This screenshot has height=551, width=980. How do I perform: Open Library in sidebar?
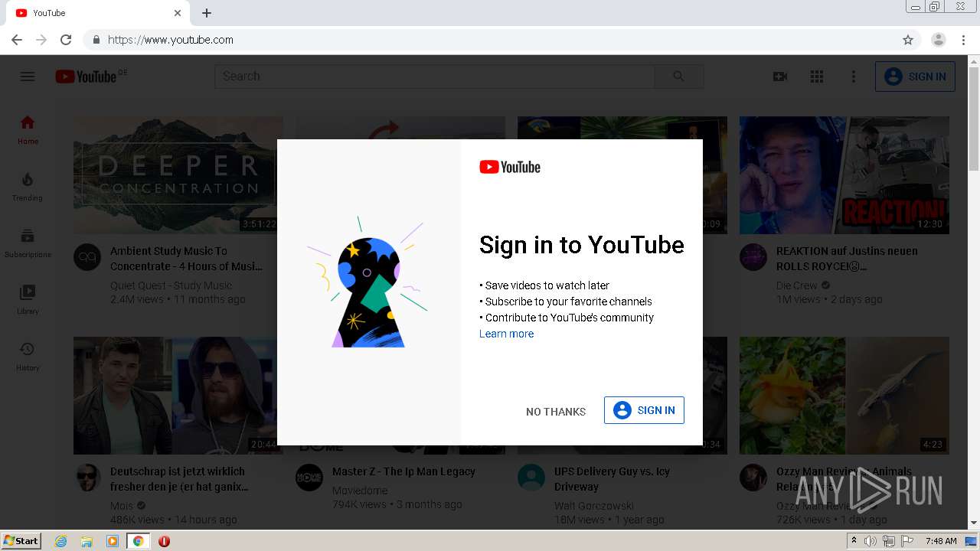click(x=28, y=299)
